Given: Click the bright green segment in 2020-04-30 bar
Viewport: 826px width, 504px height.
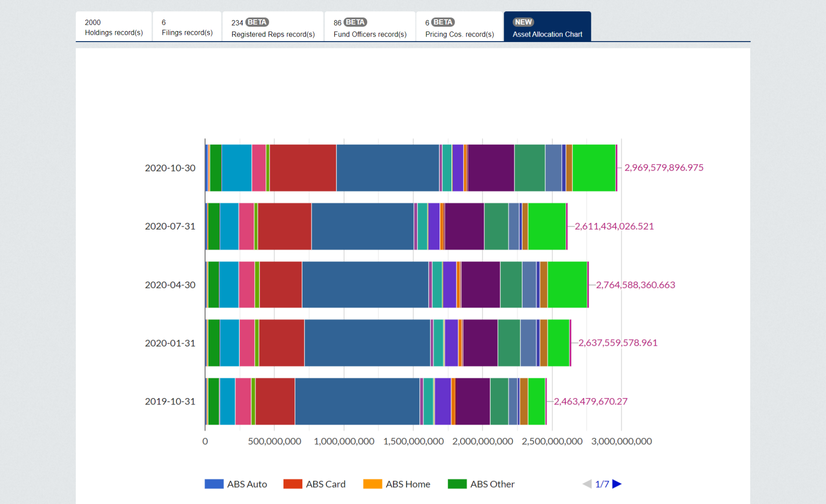Looking at the screenshot, I should [x=567, y=285].
